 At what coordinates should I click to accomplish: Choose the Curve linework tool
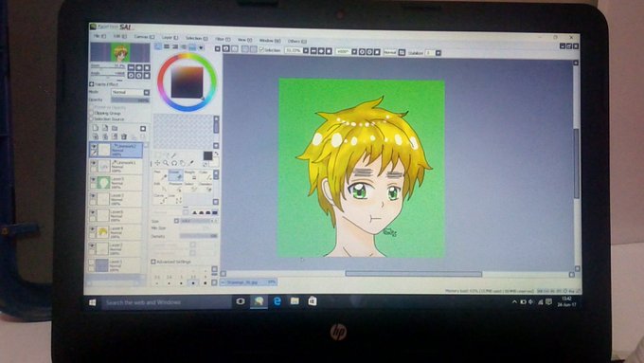tap(160, 199)
